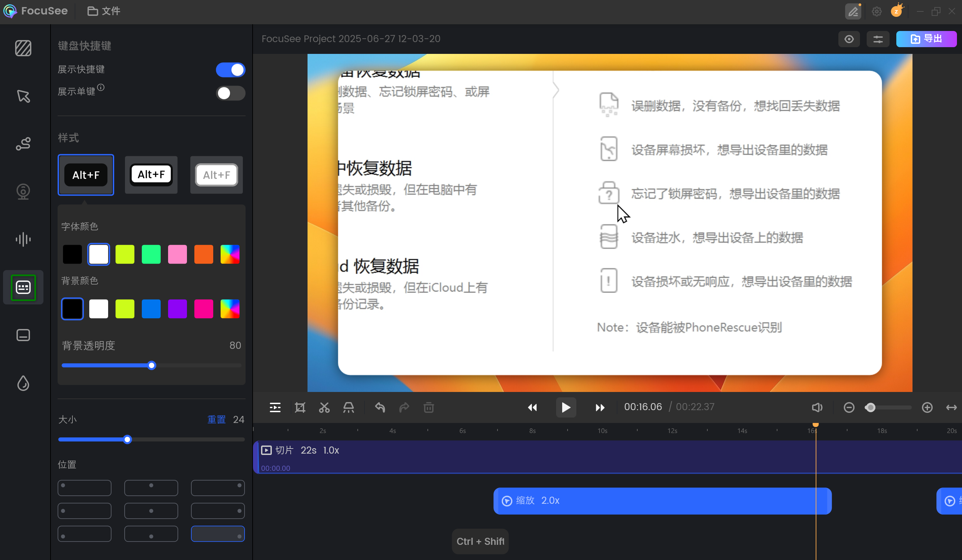Open the user account avatar
The image size is (962, 560).
click(897, 11)
